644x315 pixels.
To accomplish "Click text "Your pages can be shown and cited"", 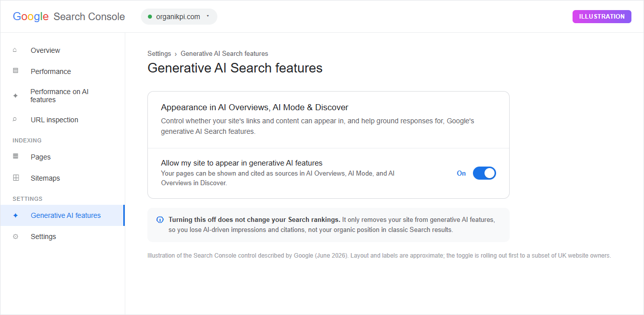I will (x=278, y=178).
